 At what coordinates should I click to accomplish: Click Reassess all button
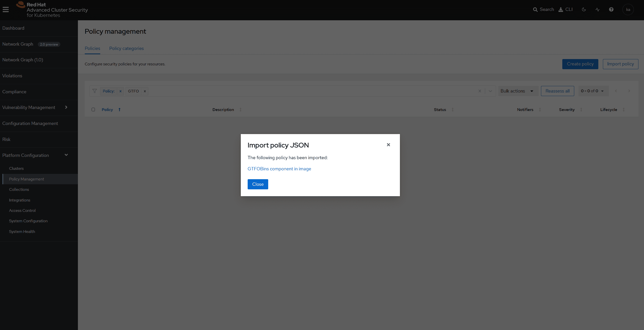(557, 91)
